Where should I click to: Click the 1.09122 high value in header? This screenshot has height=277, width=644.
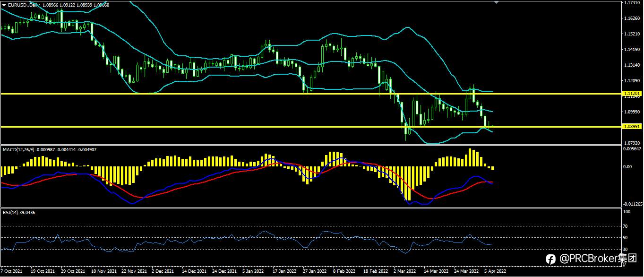(67, 5)
